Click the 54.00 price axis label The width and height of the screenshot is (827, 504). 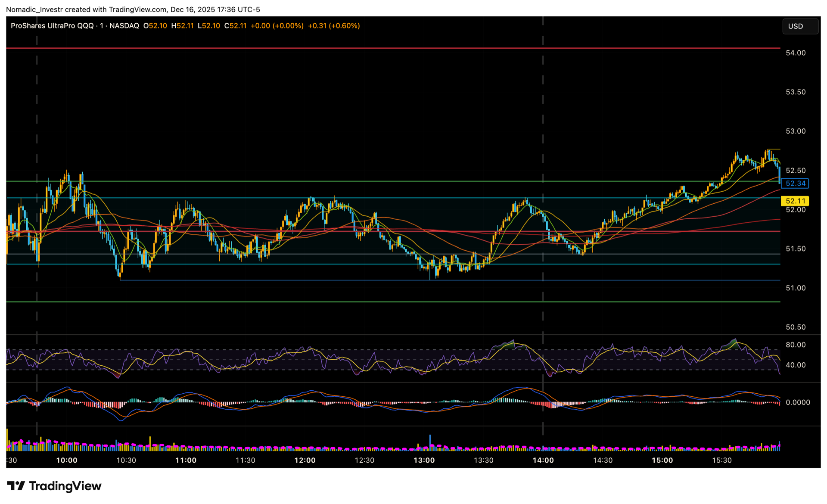click(x=795, y=53)
